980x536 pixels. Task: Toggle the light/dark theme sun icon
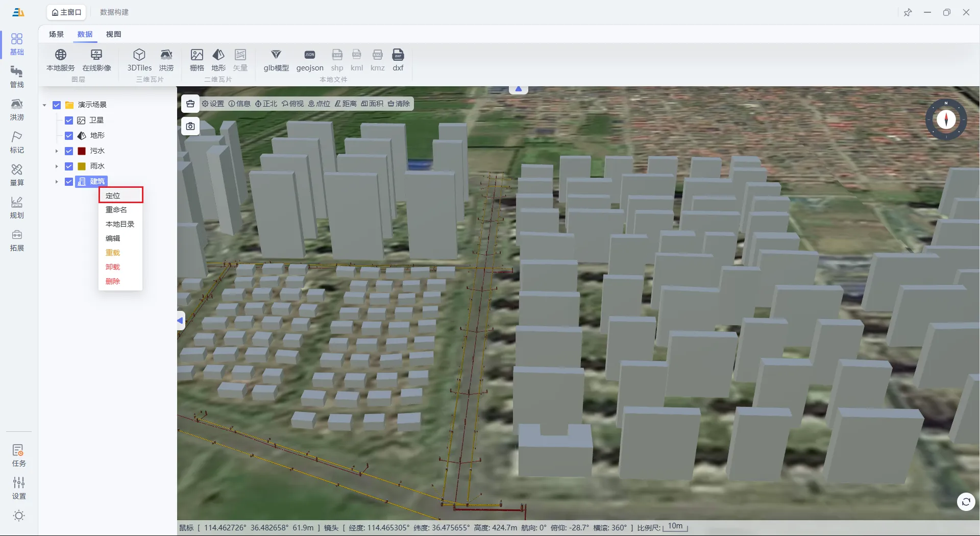click(x=19, y=516)
